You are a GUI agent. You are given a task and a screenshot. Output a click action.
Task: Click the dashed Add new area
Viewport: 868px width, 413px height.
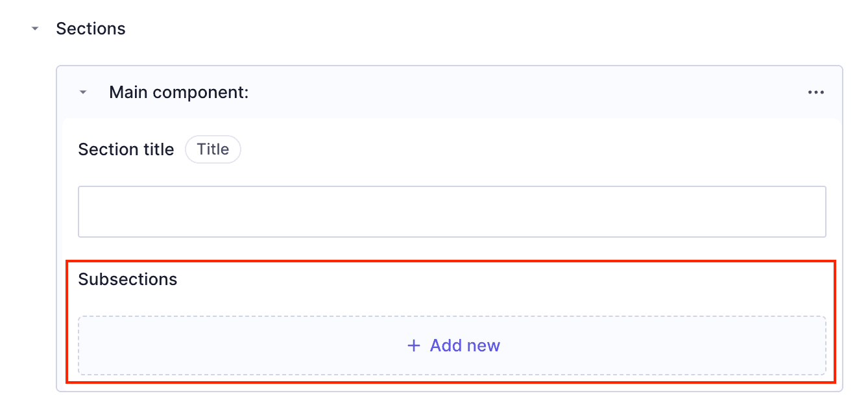click(452, 345)
